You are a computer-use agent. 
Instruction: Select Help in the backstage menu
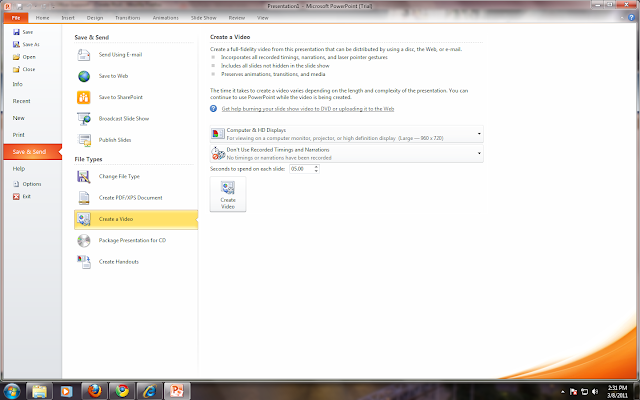point(19,169)
